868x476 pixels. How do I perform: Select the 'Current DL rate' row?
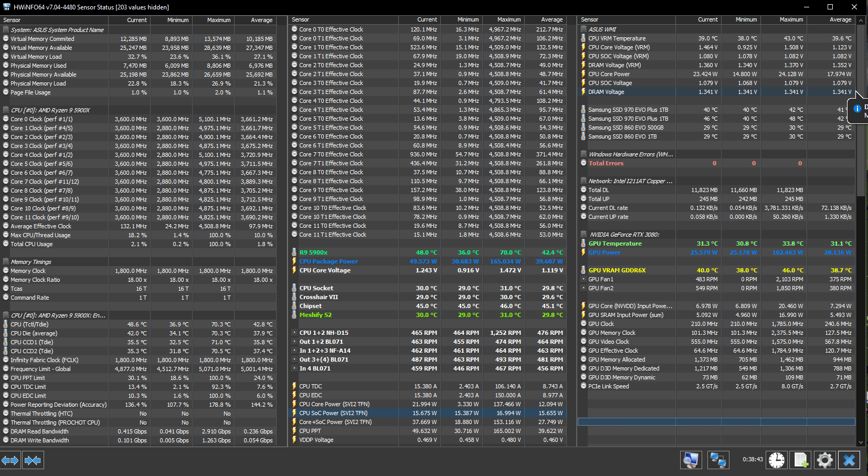[717, 208]
